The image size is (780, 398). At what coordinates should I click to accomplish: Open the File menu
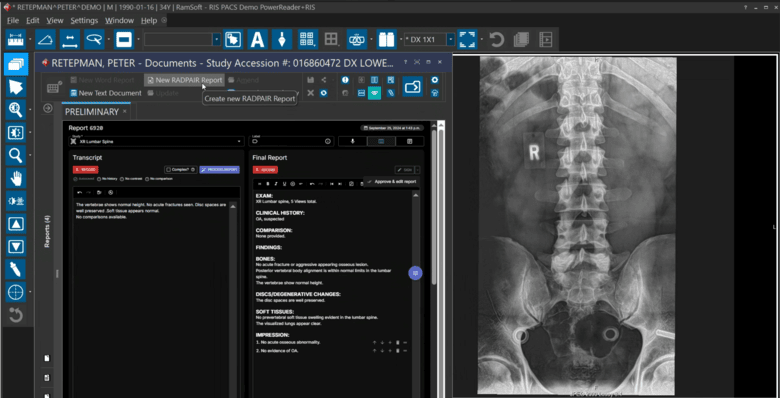click(13, 20)
